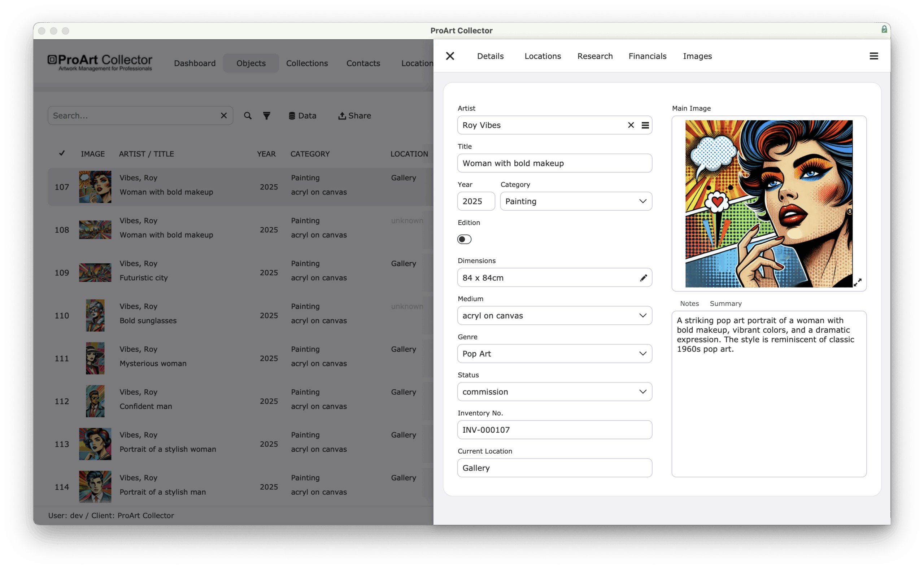Clear the Roy Vibes artist field
Viewport: 924px width, 569px height.
click(631, 125)
